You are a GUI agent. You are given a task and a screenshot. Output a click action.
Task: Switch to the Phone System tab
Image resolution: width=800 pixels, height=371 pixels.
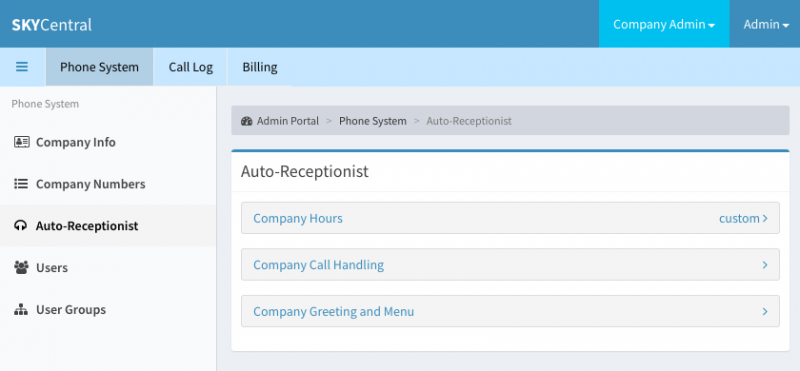pos(99,67)
